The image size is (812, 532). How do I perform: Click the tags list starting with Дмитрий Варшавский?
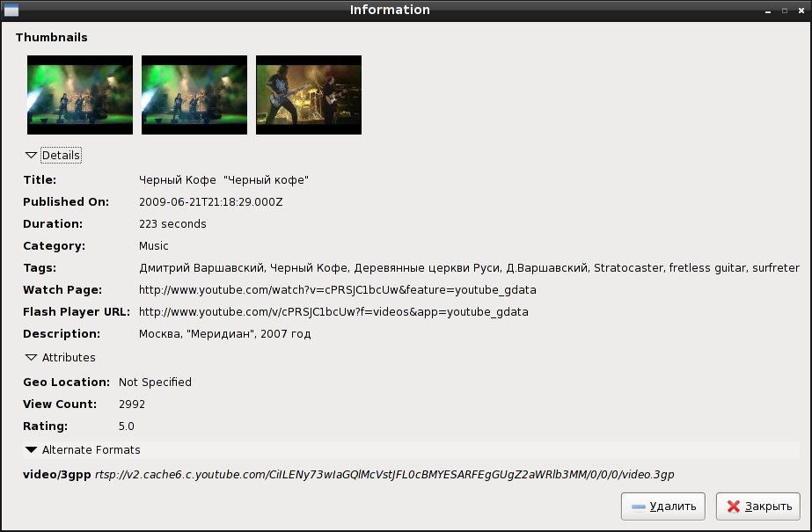[469, 268]
